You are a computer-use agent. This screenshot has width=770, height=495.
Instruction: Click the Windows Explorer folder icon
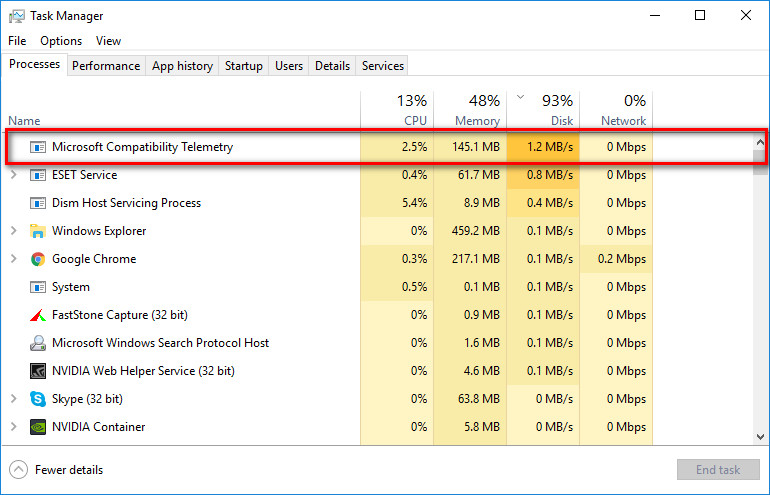tap(38, 231)
